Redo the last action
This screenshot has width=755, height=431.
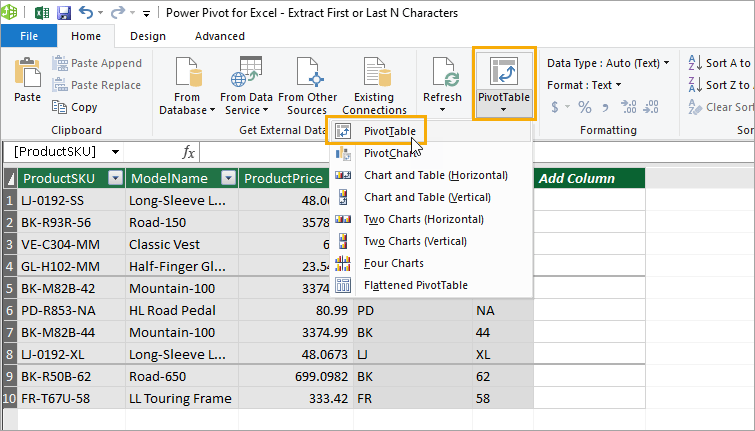coord(117,12)
